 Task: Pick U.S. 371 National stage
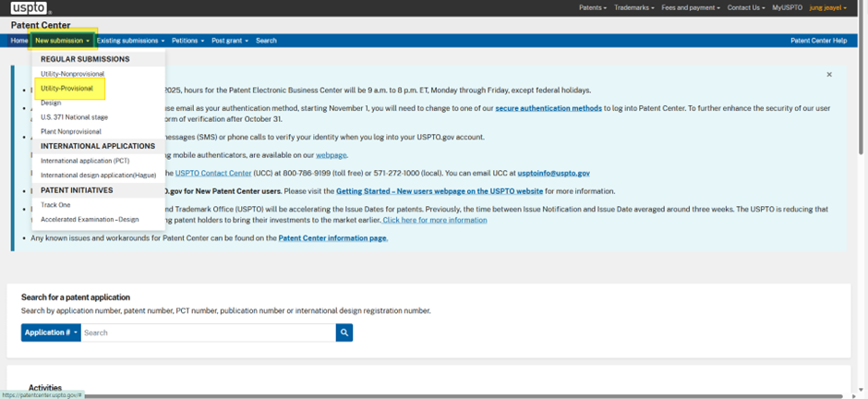[74, 117]
